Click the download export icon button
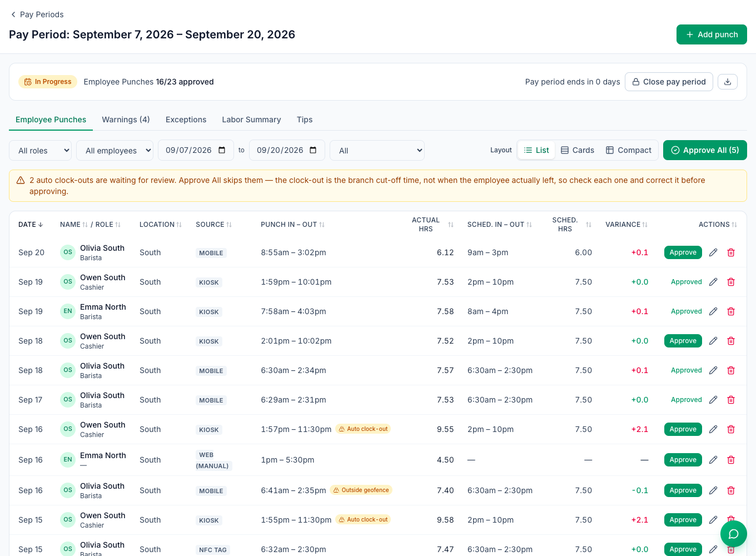The height and width of the screenshot is (556, 756). (x=728, y=82)
